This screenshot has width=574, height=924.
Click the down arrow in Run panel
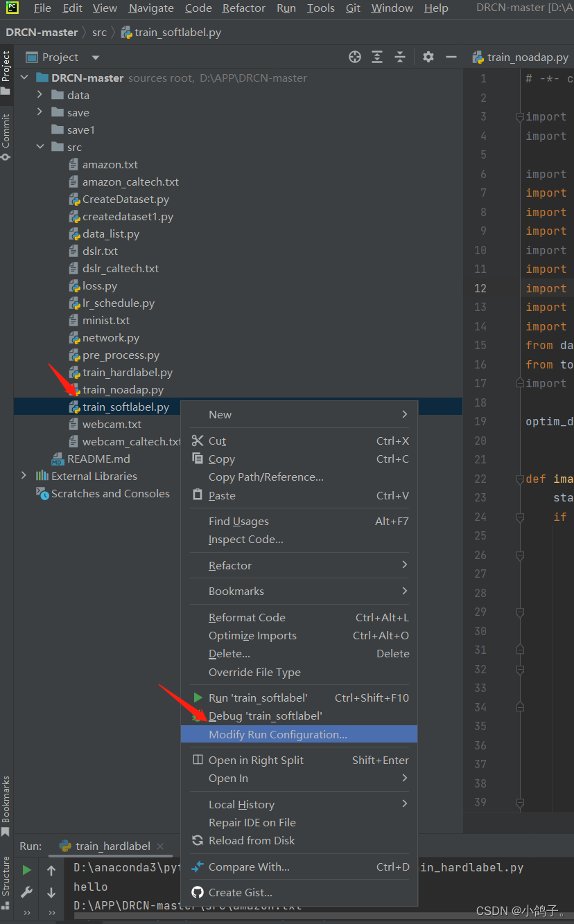pyautogui.click(x=51, y=893)
